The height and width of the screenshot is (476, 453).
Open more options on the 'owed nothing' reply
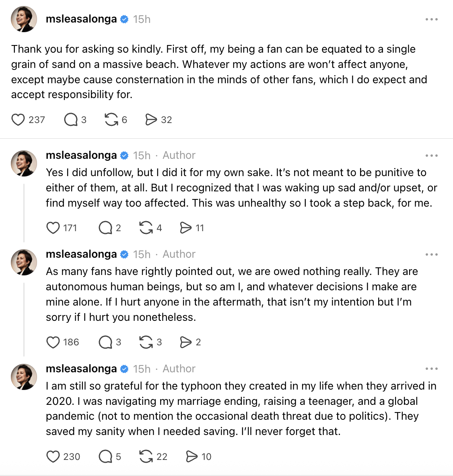[431, 254]
